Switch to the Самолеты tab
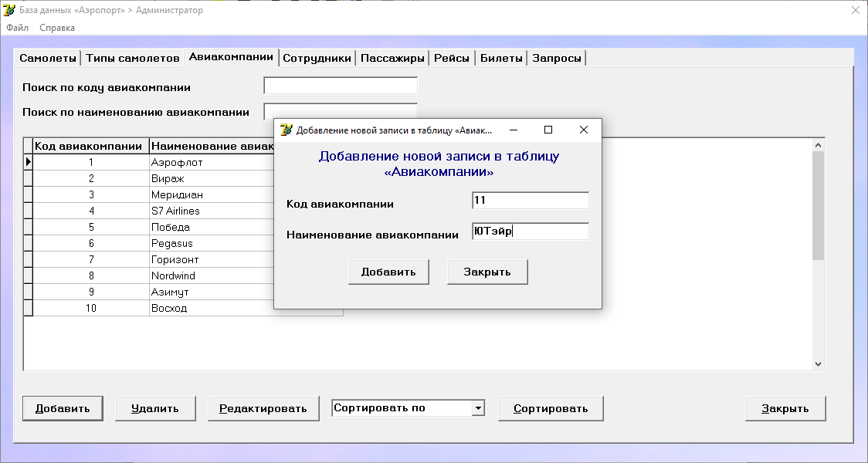This screenshot has width=868, height=463. pyautogui.click(x=48, y=58)
